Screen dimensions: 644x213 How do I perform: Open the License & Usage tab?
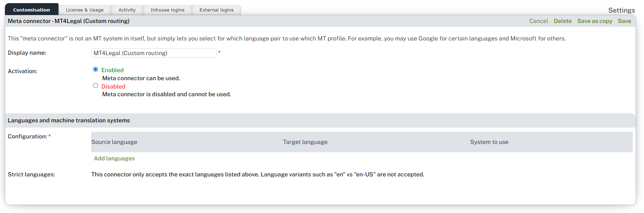tap(85, 10)
